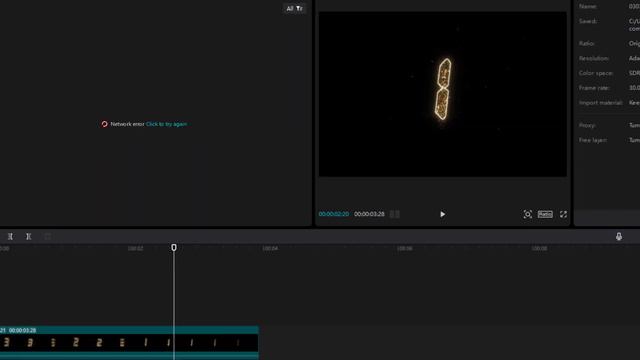The image size is (640, 360).
Task: Click the focus-frame snapshot icon
Action: click(x=527, y=214)
